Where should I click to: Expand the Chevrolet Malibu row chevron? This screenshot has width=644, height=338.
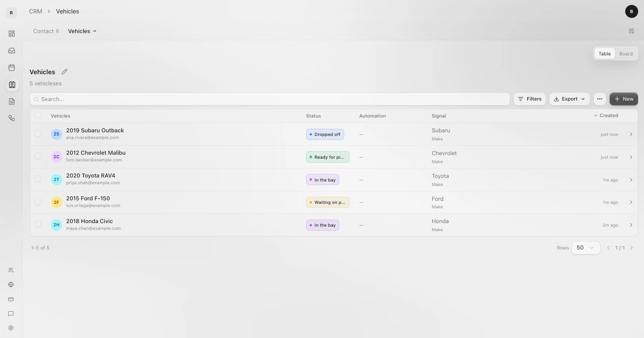631,157
